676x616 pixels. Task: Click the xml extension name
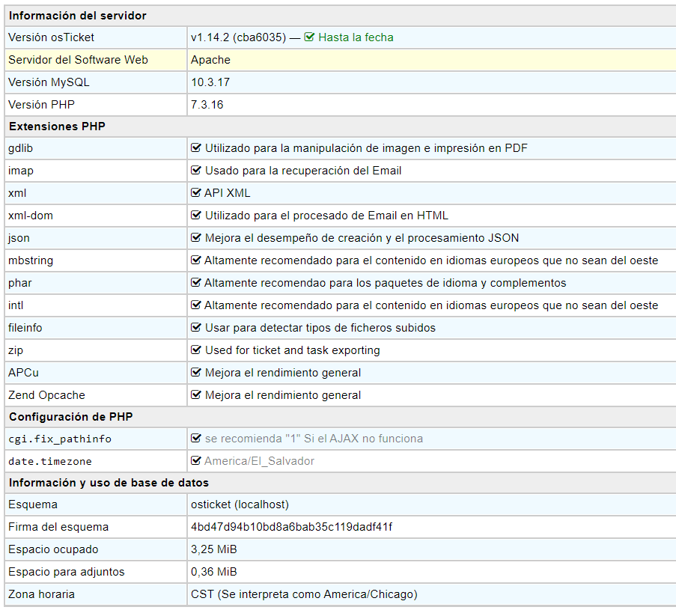(17, 193)
